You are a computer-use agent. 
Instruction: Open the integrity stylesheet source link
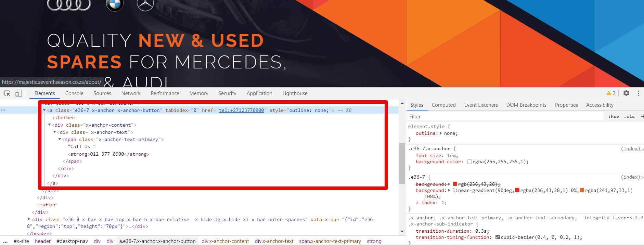tap(614, 218)
